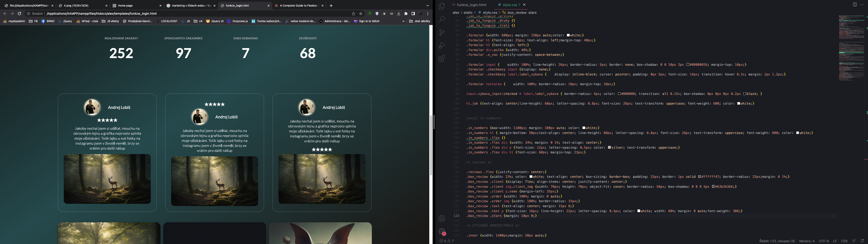The height and width of the screenshot is (244, 868).
Task: Open the Manage gear settings icon
Action: [442, 232]
